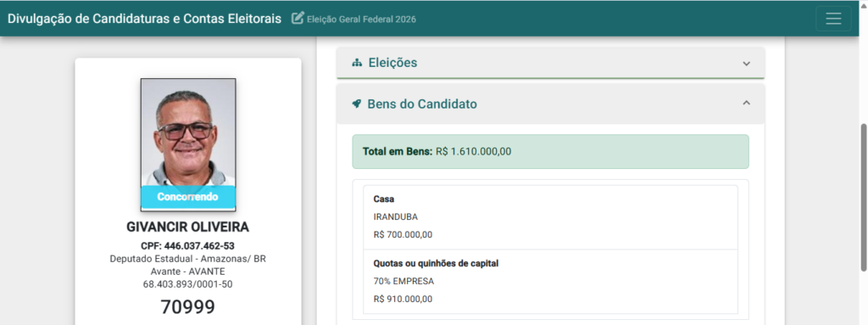The image size is (868, 325).
Task: Select Eleição Geral Federal 2026 link
Action: [361, 20]
